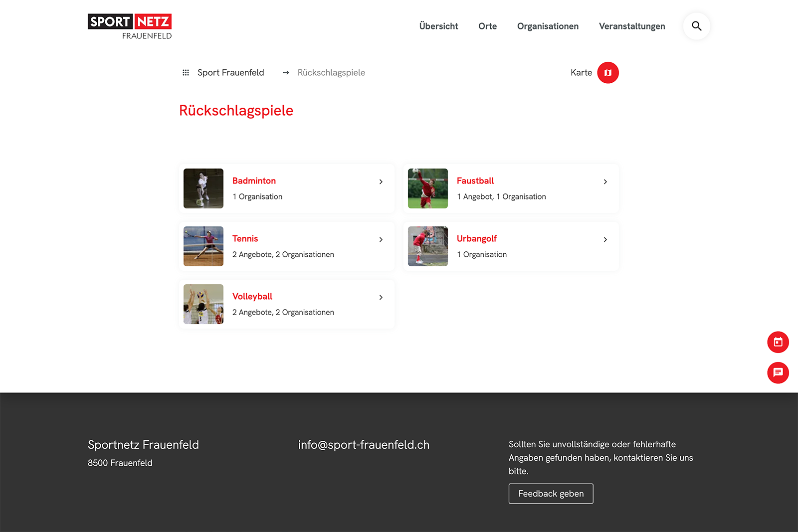Screen dimensions: 798x532
Task: Expand the Faustball chevron arrow
Action: (605, 182)
